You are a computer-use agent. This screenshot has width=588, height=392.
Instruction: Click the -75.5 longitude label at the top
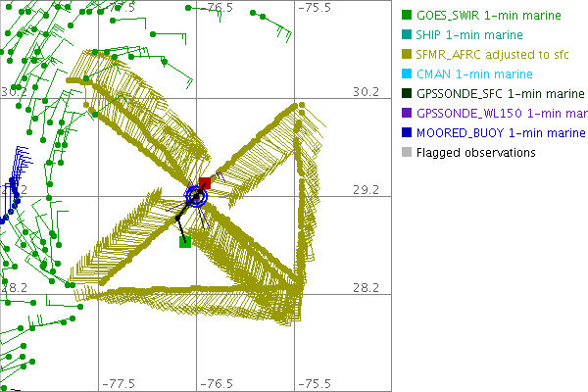315,8
